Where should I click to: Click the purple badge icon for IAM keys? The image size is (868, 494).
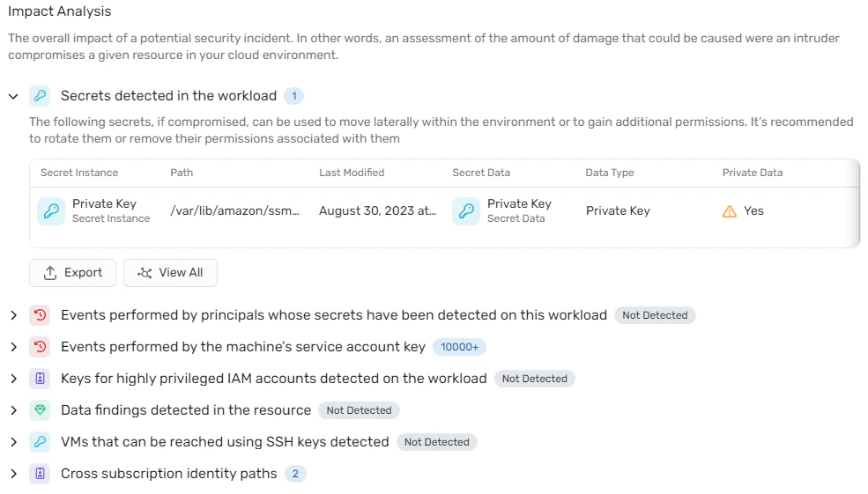coord(40,379)
